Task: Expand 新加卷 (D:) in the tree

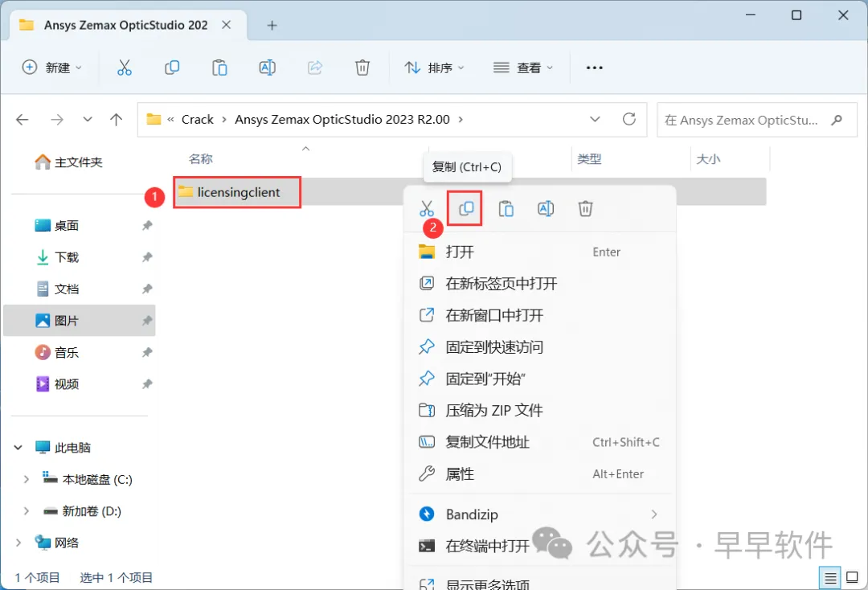Action: tap(26, 511)
